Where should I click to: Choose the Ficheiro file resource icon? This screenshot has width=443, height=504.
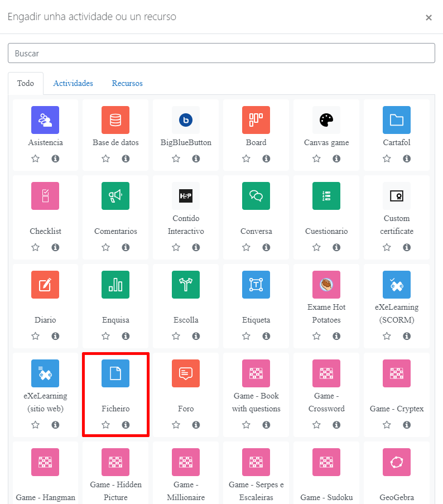(115, 373)
